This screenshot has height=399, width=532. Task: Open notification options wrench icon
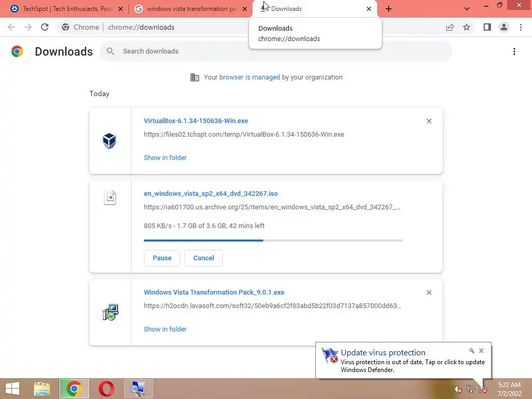pos(472,351)
